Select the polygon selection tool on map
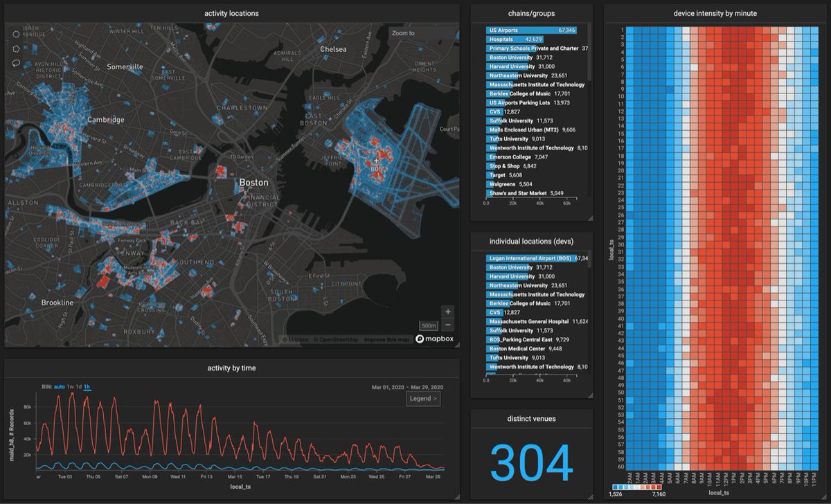831x504 pixels. (x=16, y=48)
